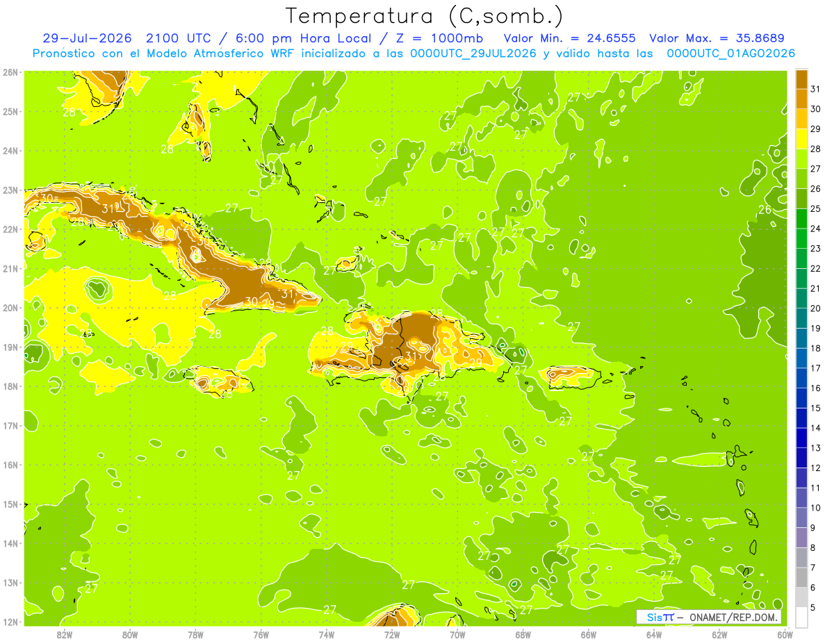Viewport: 834px width, 644px height.
Task: Click the 66W longitude axis label
Action: 589,635
